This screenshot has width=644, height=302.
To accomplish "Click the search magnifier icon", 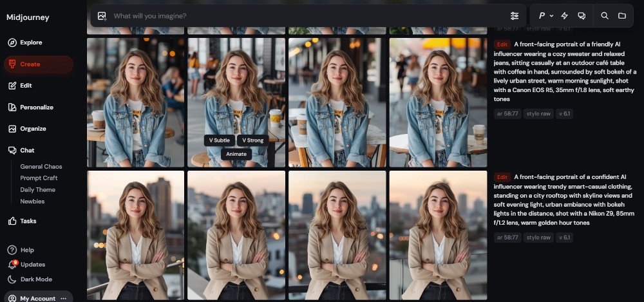I will point(605,15).
